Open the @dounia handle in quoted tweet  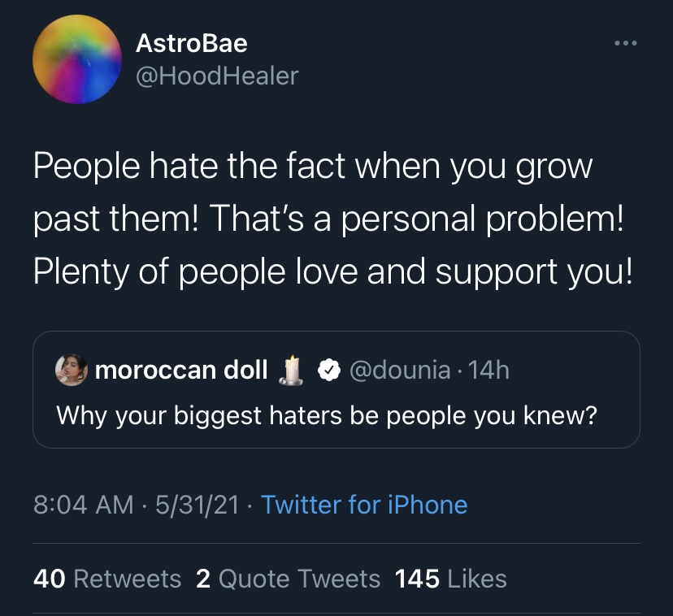tap(399, 371)
